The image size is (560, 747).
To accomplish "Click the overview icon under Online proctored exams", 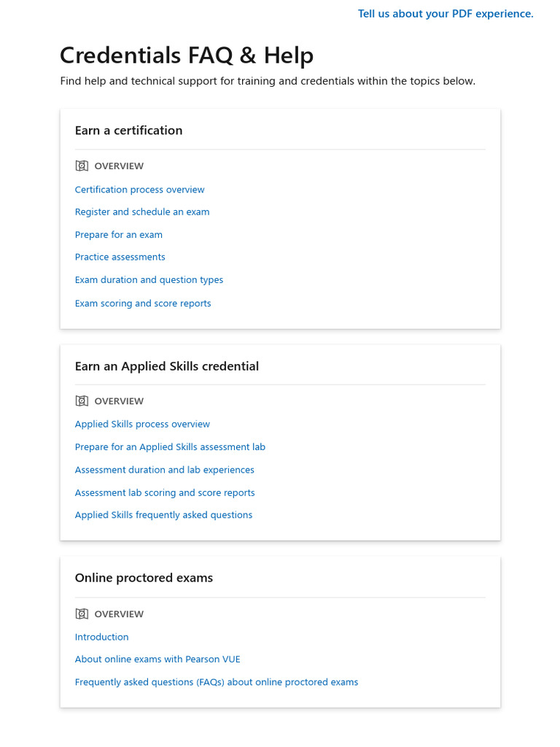I will tap(82, 614).
